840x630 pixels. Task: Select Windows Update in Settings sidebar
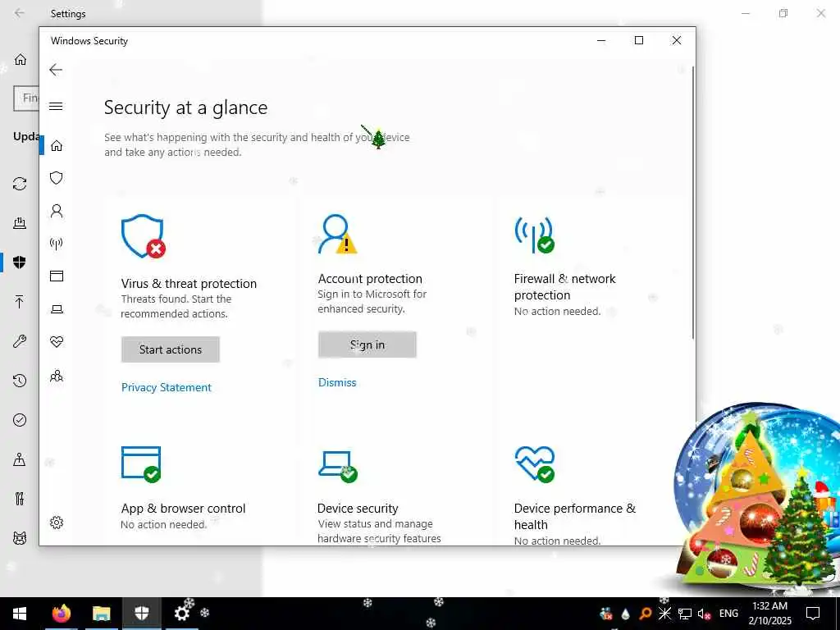20,184
